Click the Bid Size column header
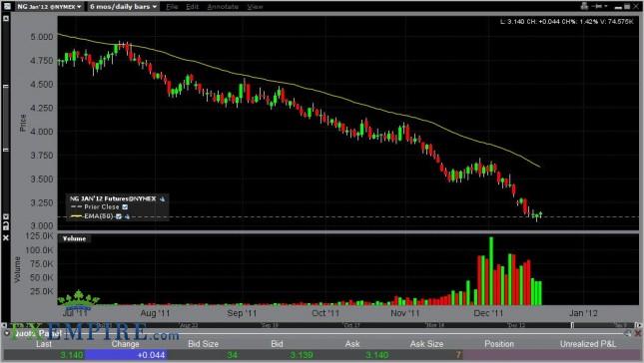 pos(203,344)
